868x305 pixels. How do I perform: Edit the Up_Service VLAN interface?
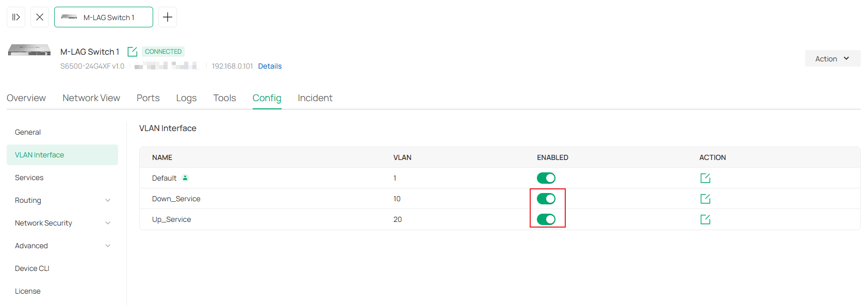705,219
